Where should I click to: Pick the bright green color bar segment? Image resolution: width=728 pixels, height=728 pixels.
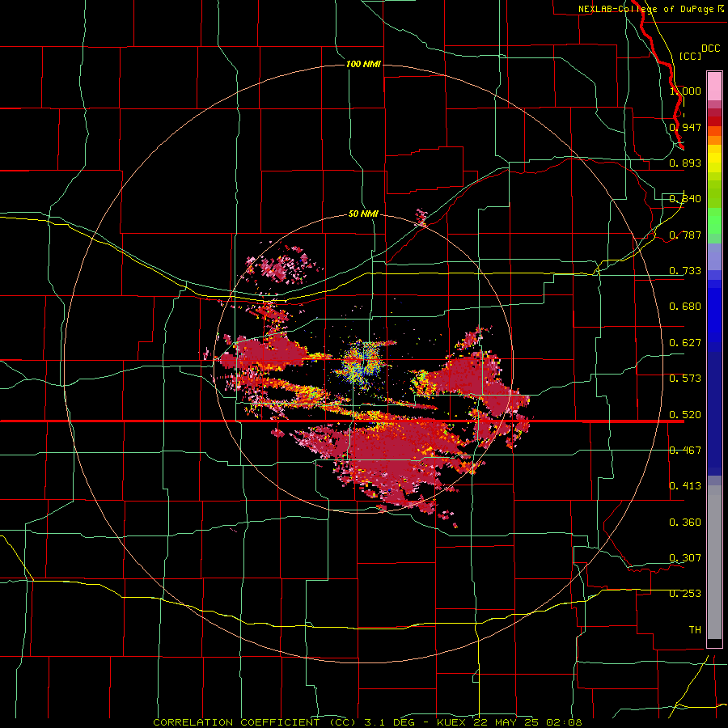[x=714, y=221]
